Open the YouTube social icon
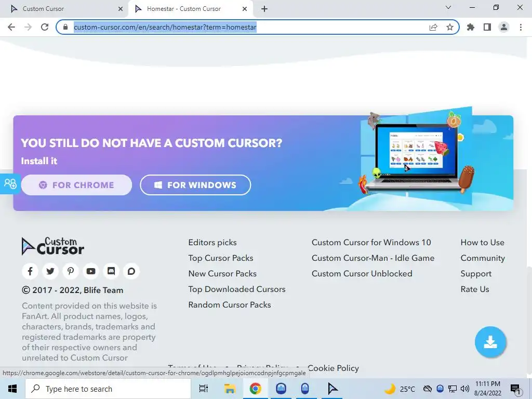The height and width of the screenshot is (399, 532). point(91,271)
